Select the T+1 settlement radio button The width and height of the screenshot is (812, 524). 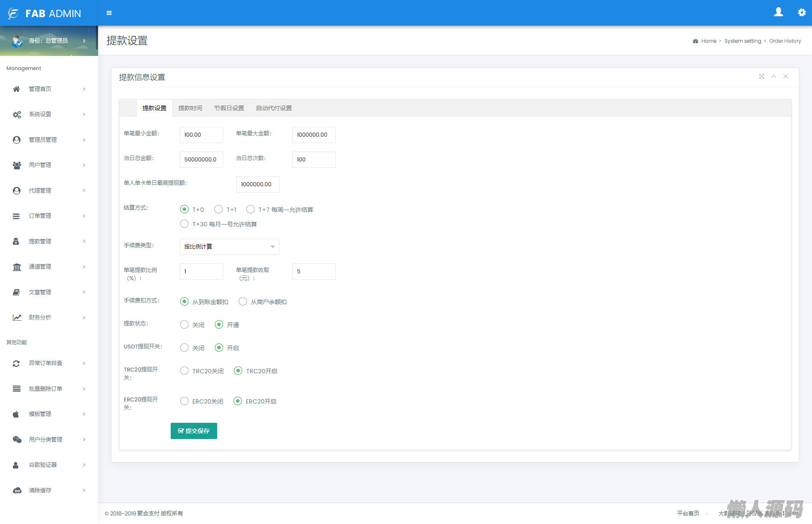218,209
